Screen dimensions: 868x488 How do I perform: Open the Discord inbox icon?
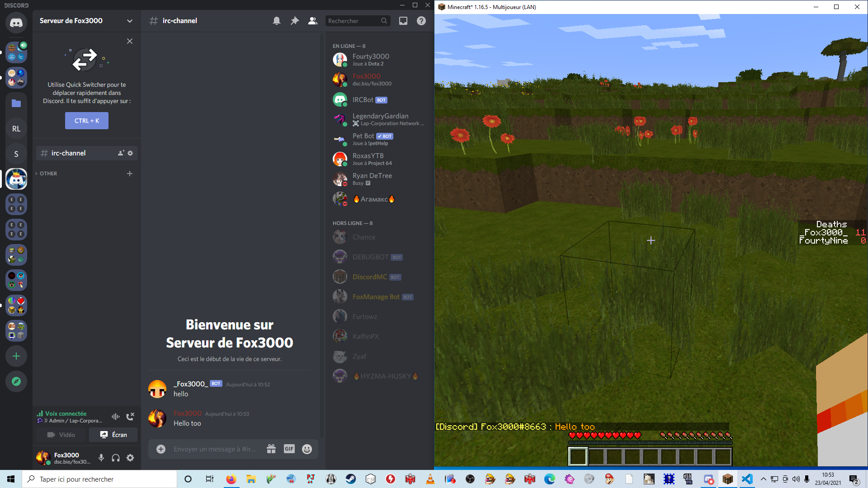click(403, 21)
